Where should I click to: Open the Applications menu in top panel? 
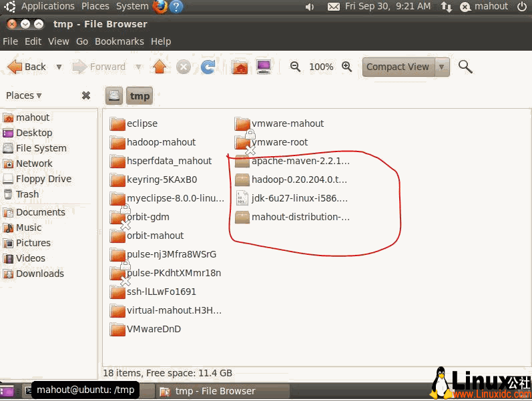[47, 6]
